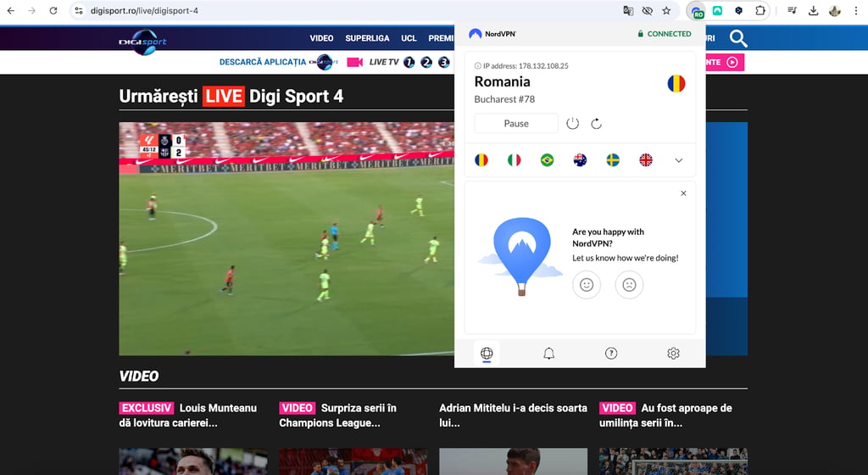Open browser downloads
The height and width of the screenshot is (475, 868).
point(813,10)
